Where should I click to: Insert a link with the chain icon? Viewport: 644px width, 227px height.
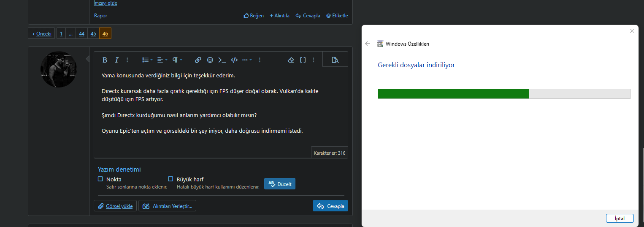198,60
